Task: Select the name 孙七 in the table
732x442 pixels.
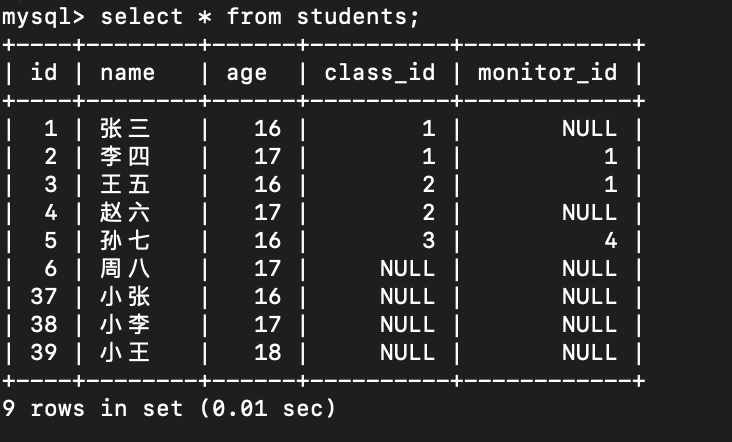Action: pos(125,240)
